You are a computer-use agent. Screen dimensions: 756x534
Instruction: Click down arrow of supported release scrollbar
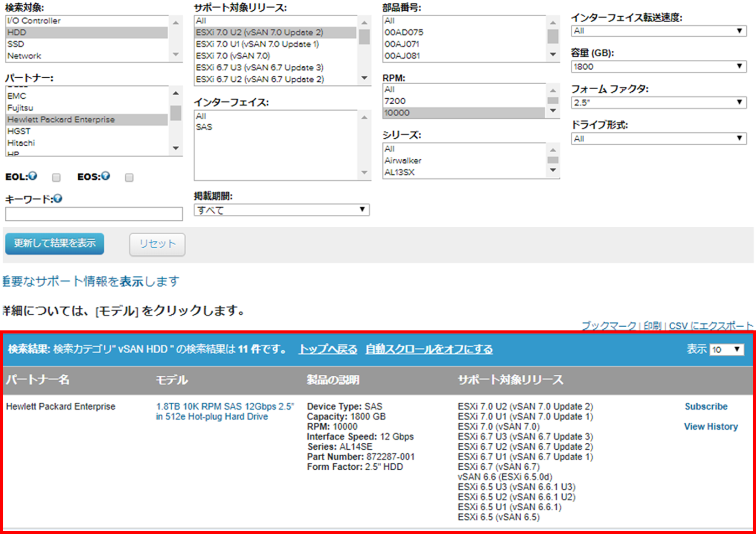(364, 78)
